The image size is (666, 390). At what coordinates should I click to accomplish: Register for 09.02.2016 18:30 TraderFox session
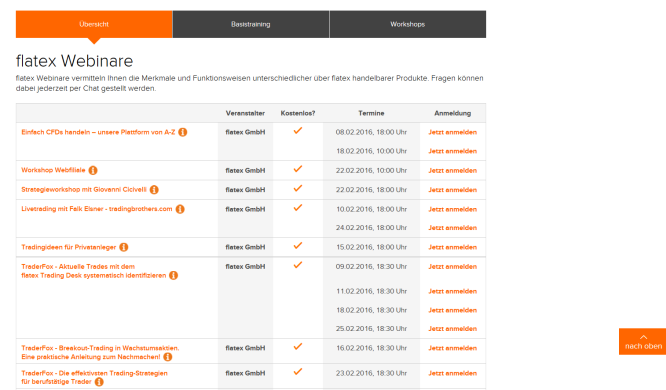(x=452, y=267)
